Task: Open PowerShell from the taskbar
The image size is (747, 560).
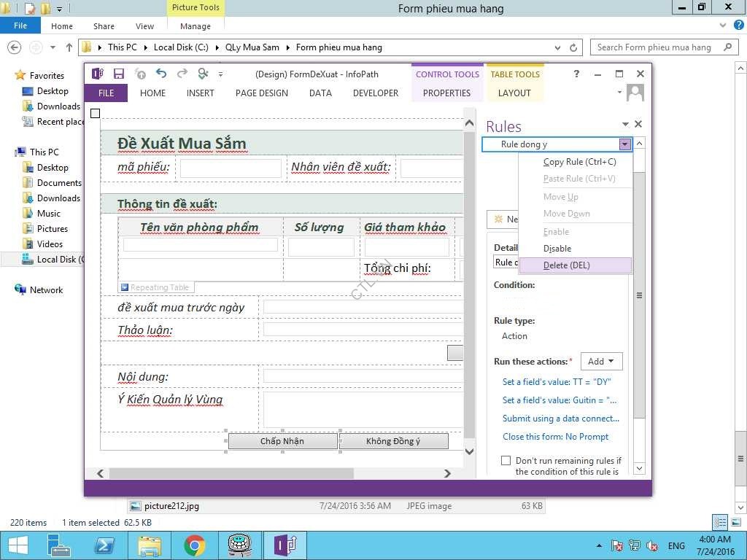Action: point(104,545)
